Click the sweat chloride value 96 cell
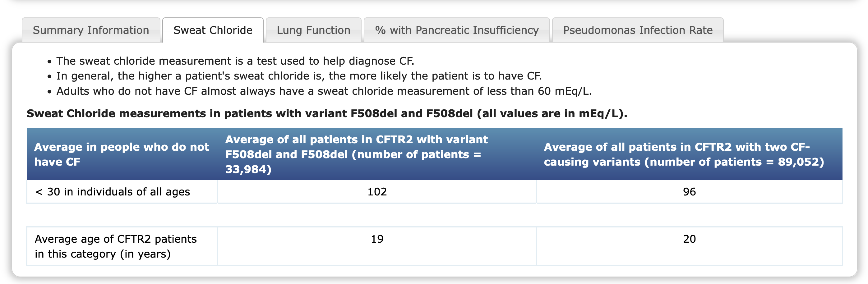Screen dimensions: 868x284 tap(690, 192)
